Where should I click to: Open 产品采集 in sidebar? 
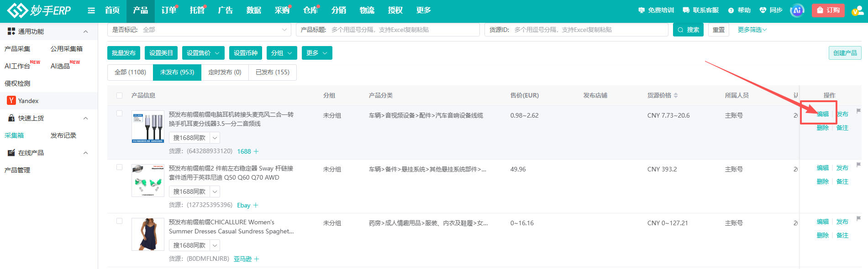pyautogui.click(x=17, y=49)
